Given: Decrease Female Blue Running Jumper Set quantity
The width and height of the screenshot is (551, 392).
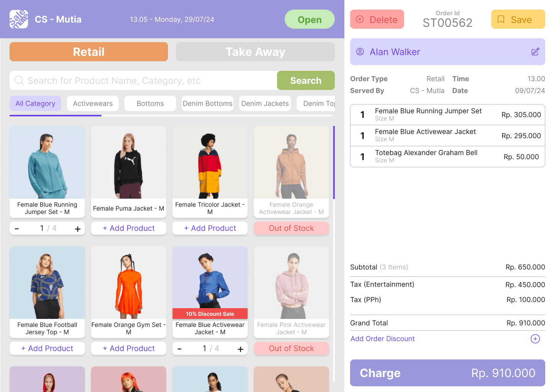Looking at the screenshot, I should 17,229.
